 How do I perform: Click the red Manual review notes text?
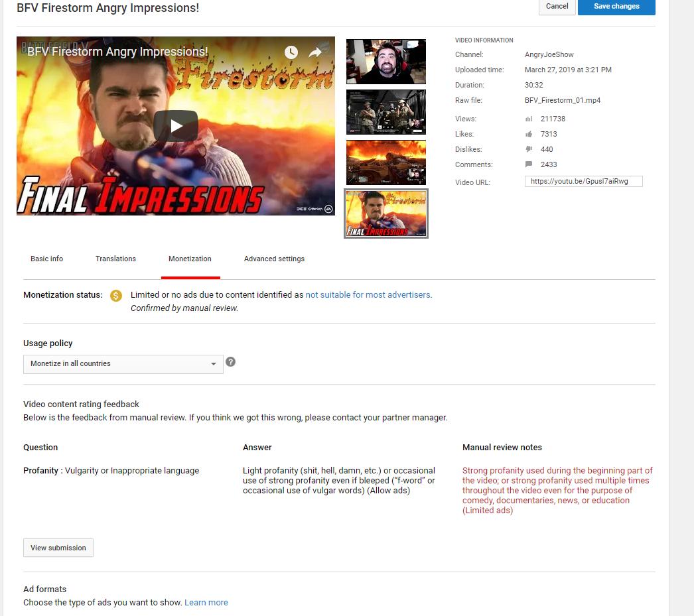pos(557,490)
